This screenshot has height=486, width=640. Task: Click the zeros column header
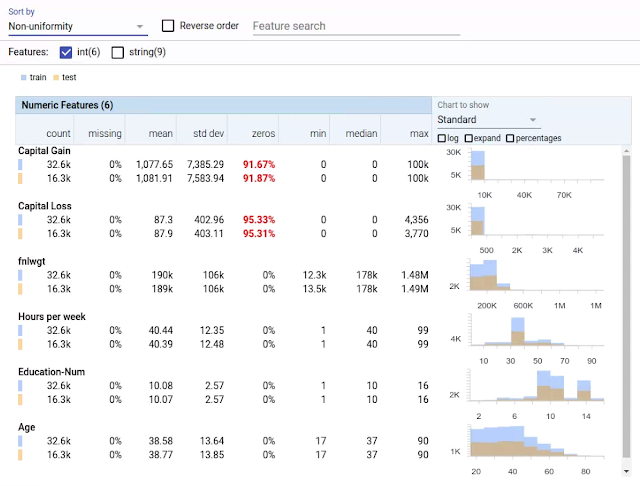(263, 133)
